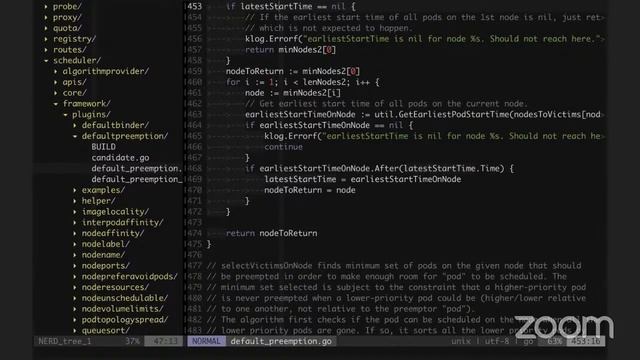
Task: Click line number 453 in the gutter
Action: tap(195, 7)
